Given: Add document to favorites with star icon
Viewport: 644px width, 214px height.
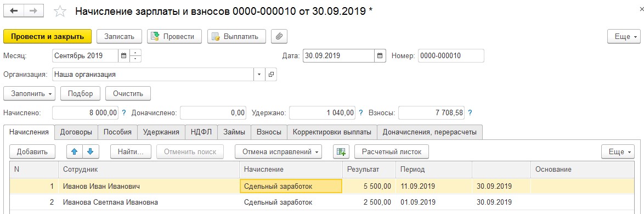Looking at the screenshot, I should (x=60, y=12).
